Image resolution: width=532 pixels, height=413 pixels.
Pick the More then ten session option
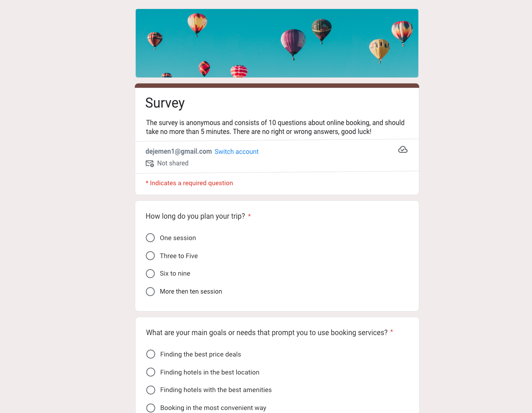point(150,291)
